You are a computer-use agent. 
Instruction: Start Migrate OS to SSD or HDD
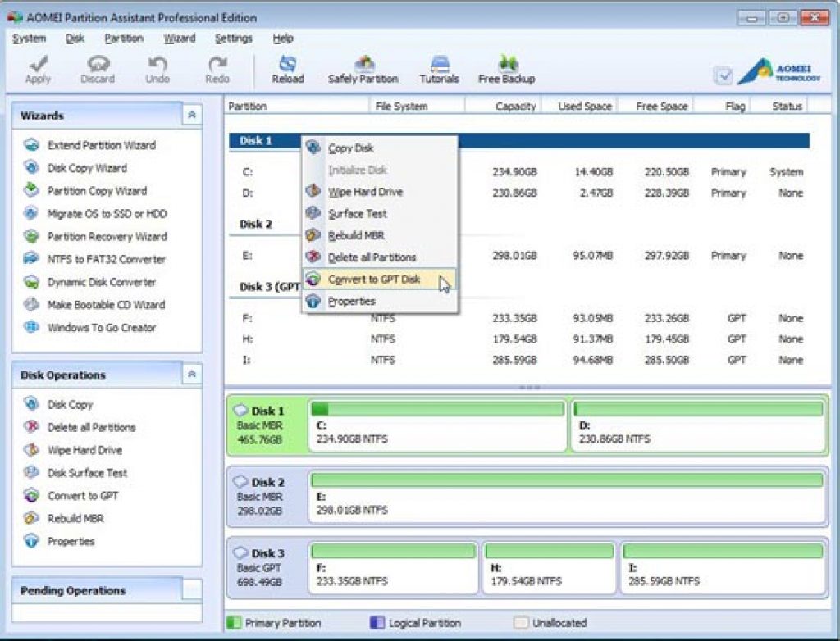click(95, 214)
